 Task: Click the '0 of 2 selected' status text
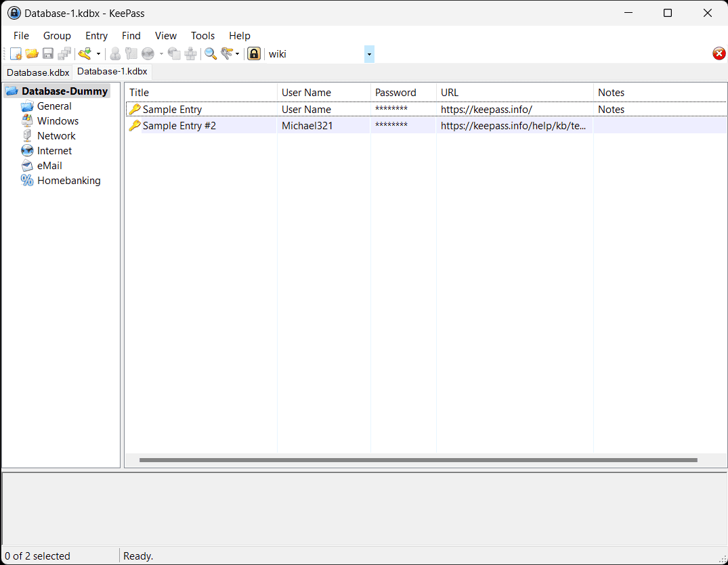[x=38, y=556]
